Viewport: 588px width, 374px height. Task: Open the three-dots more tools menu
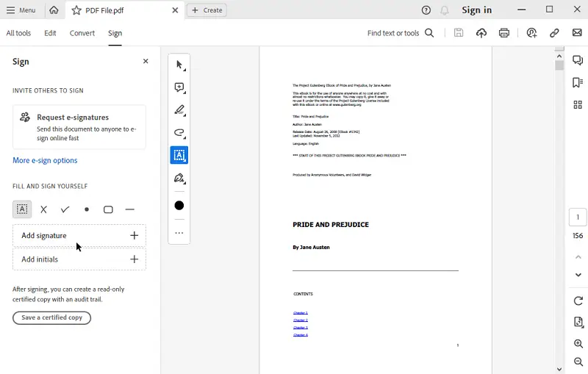coord(179,233)
